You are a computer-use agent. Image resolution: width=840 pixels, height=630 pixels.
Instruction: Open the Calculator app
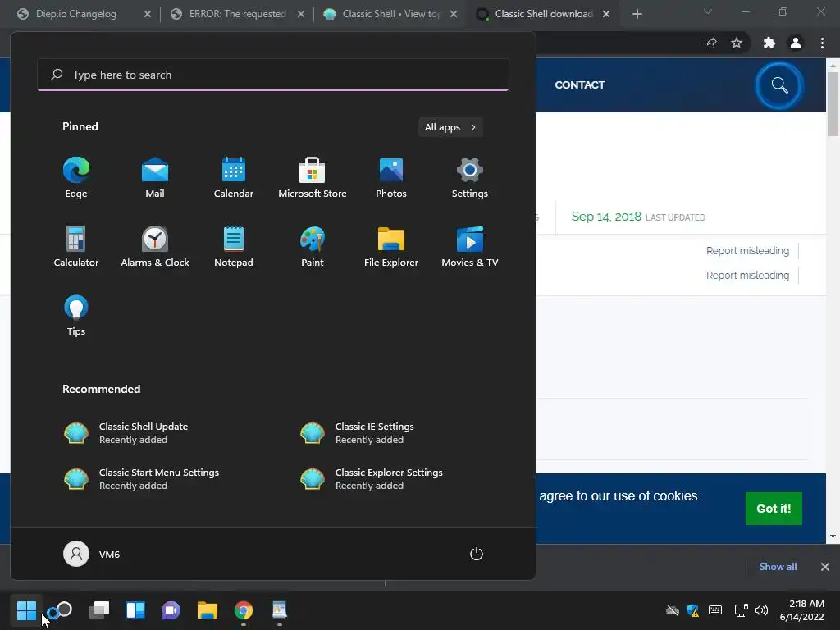tap(76, 247)
